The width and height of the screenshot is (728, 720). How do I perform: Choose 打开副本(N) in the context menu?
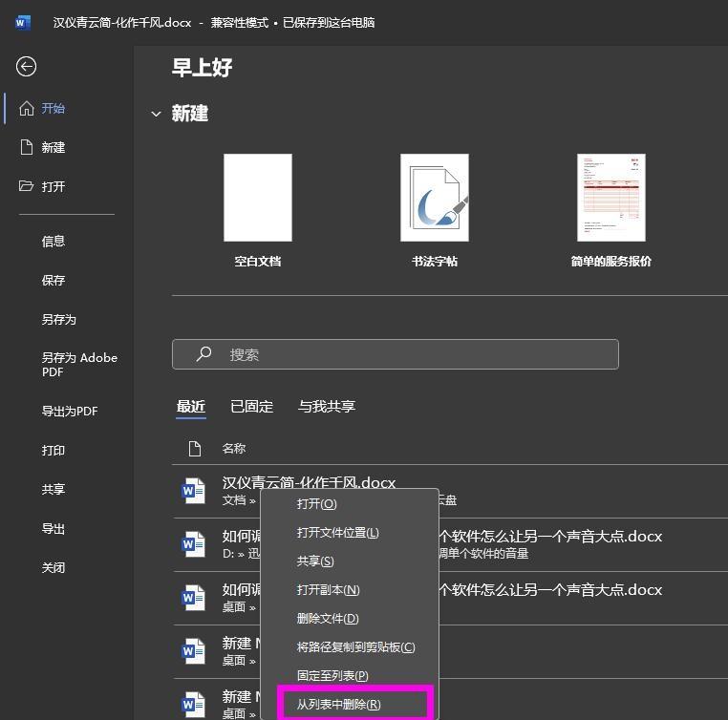pos(350,589)
